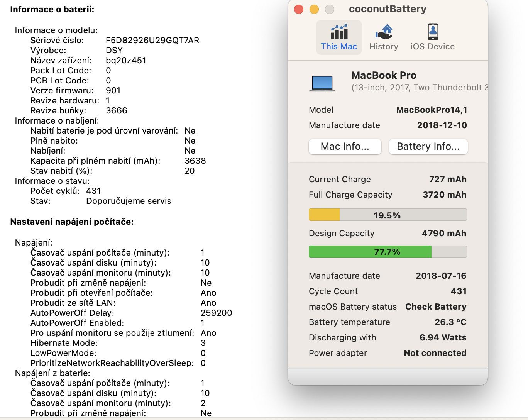
Task: Open the This Mac tab in coconutBattery
Action: [339, 37]
